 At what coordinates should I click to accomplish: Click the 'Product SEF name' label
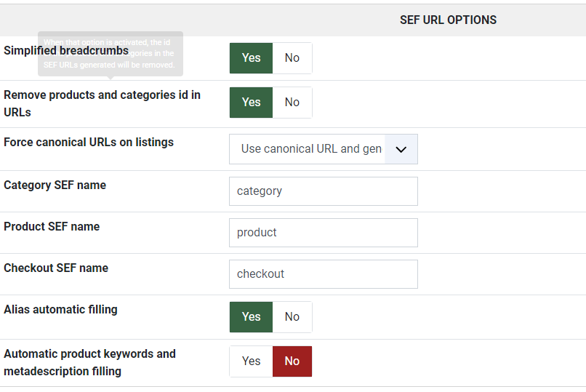pyautogui.click(x=52, y=227)
